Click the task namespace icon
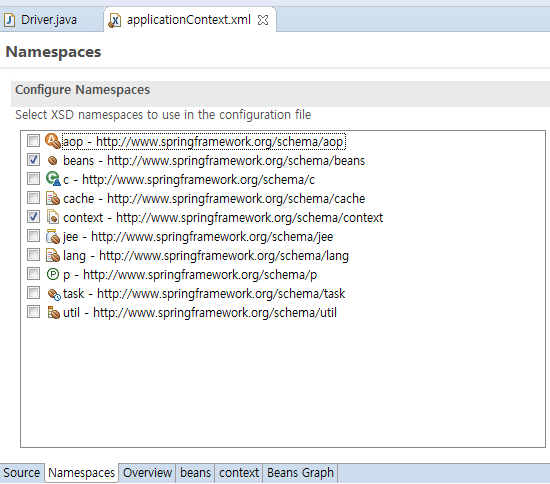The image size is (550, 484). (x=54, y=294)
